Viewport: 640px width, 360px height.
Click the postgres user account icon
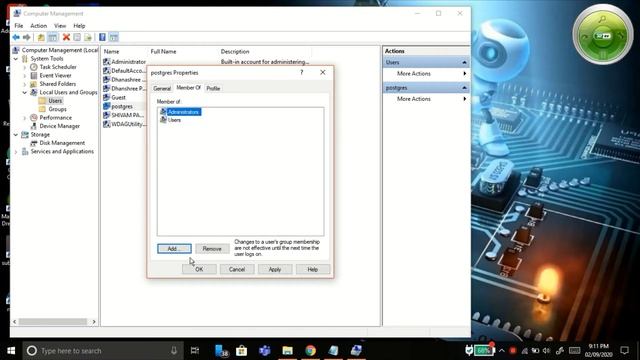(x=107, y=106)
